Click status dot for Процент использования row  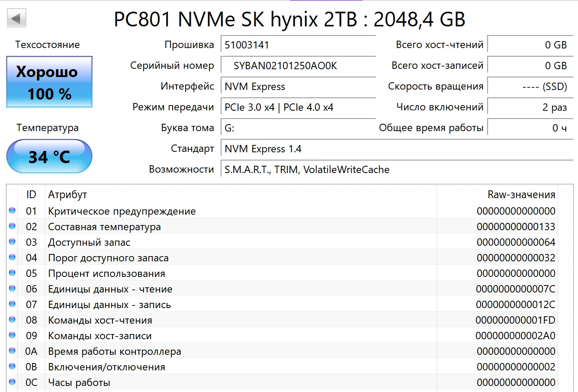[12, 273]
